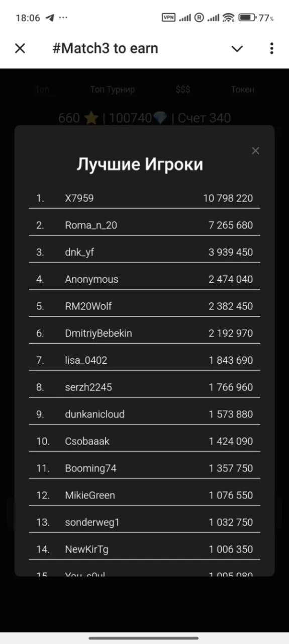Viewport: 289px width, 644px height.
Task: Close the mini app with the X icon
Action: pos(20,48)
